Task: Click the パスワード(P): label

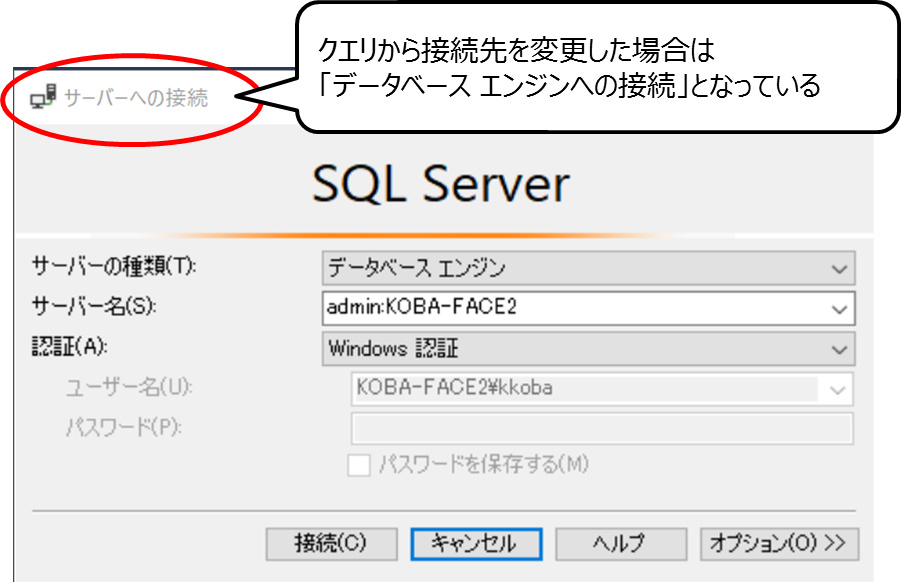Action: (x=124, y=427)
